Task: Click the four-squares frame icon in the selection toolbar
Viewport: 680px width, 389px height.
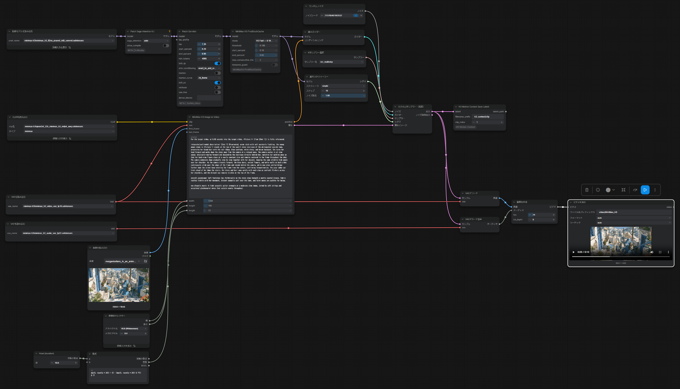Action: [623, 190]
